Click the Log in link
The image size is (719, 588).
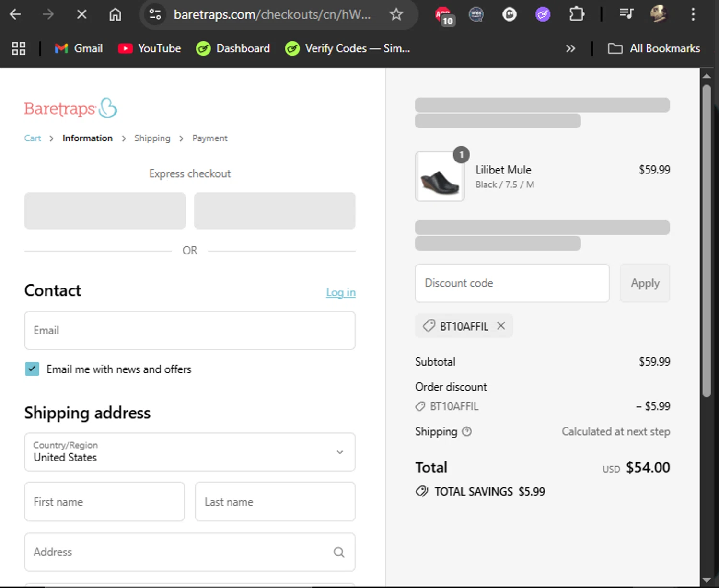point(341,292)
